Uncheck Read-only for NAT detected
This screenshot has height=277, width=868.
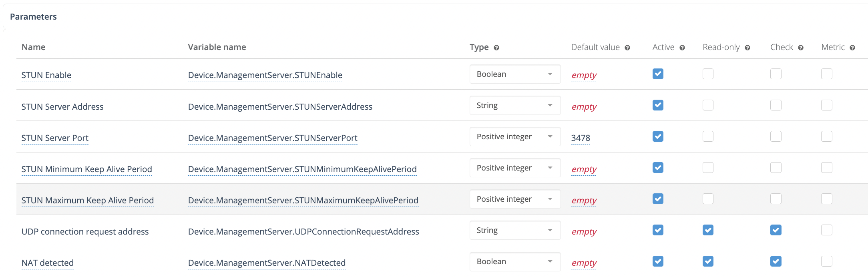(708, 261)
